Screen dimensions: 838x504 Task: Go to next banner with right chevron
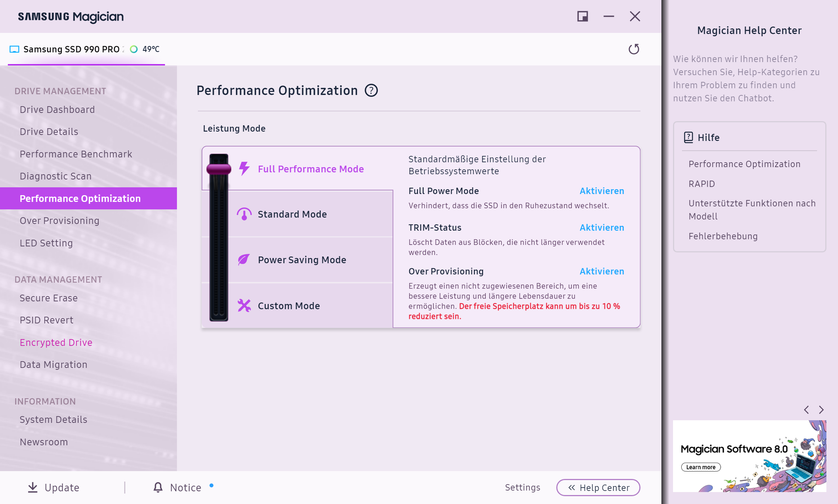tap(821, 410)
